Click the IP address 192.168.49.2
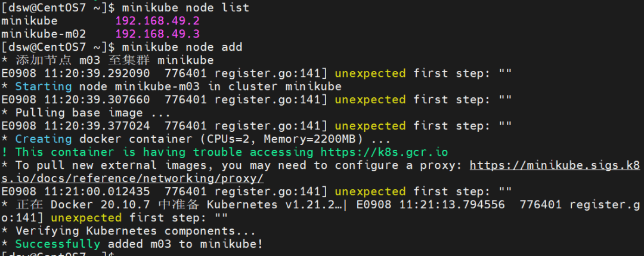Image resolution: width=644 pixels, height=256 pixels. click(x=157, y=21)
